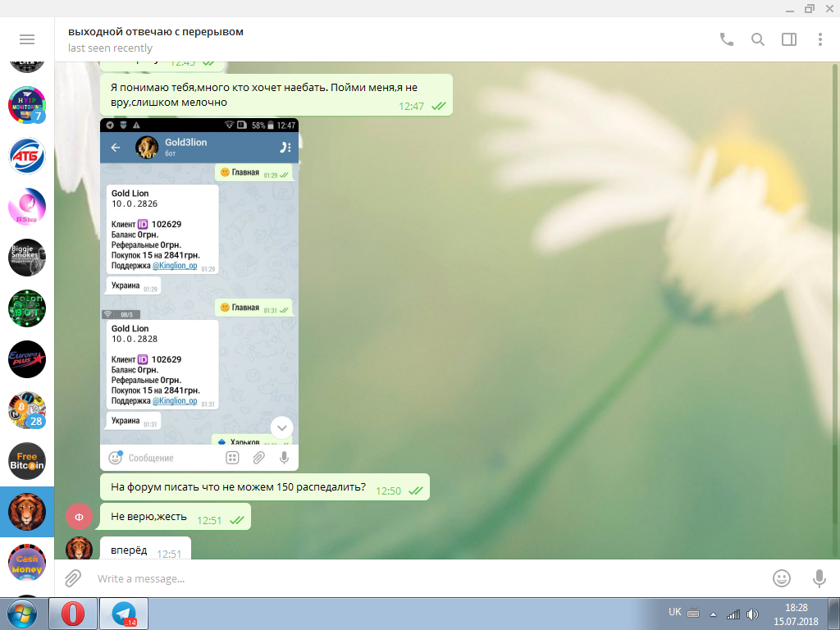This screenshot has height=630, width=840.
Task: Open the on-screen keyboard tray icon
Action: (693, 613)
